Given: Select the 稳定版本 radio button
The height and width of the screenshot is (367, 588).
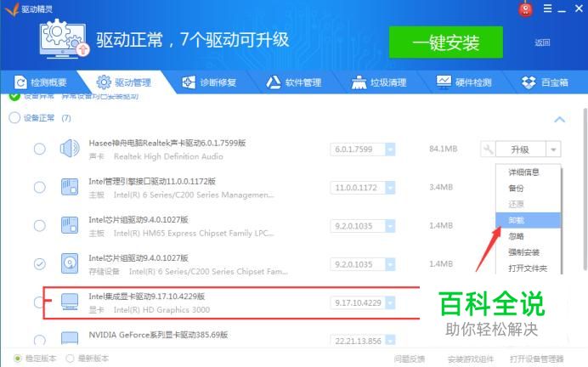Looking at the screenshot, I should [x=18, y=359].
